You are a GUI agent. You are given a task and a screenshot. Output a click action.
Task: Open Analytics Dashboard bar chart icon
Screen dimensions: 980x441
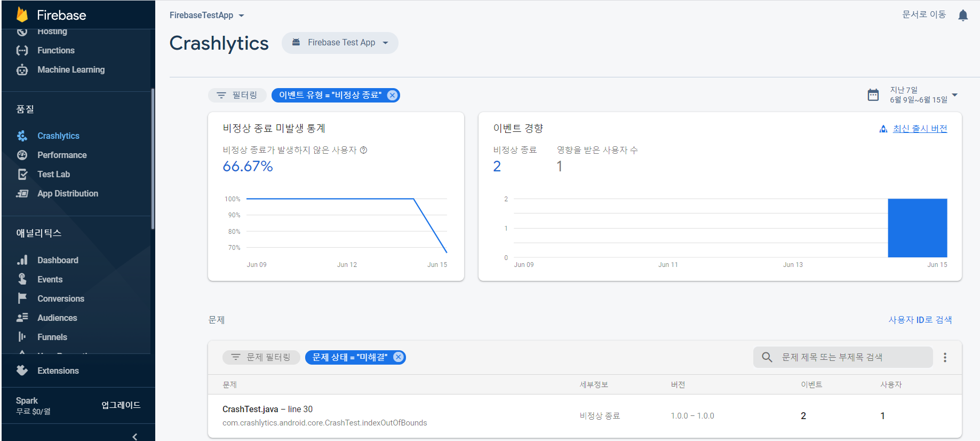[22, 260]
